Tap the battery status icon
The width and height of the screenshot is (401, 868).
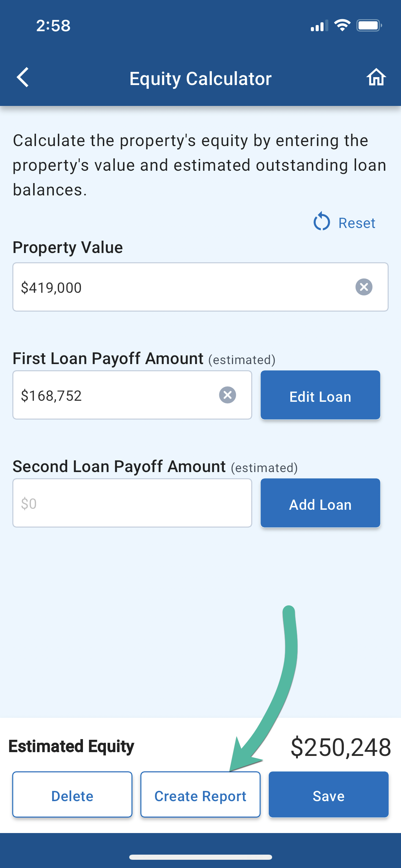click(x=369, y=25)
